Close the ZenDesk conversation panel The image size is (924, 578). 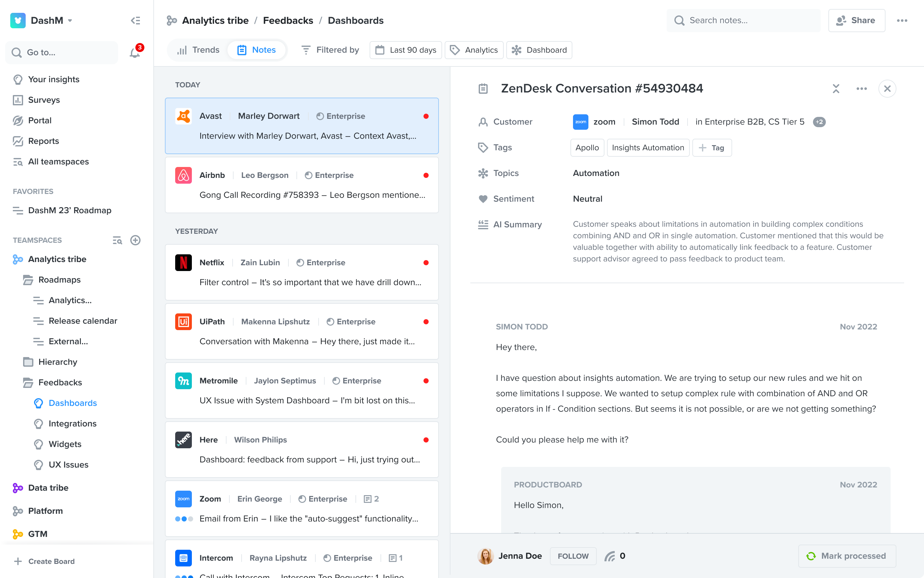(x=887, y=89)
